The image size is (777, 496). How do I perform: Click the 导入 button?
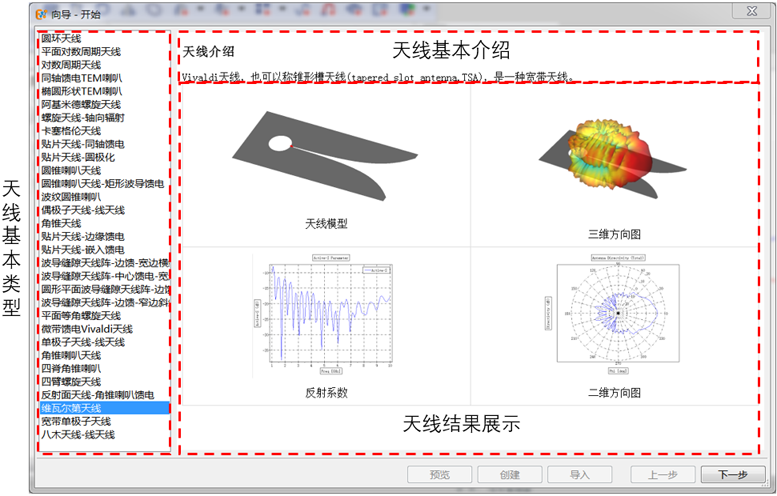point(579,475)
